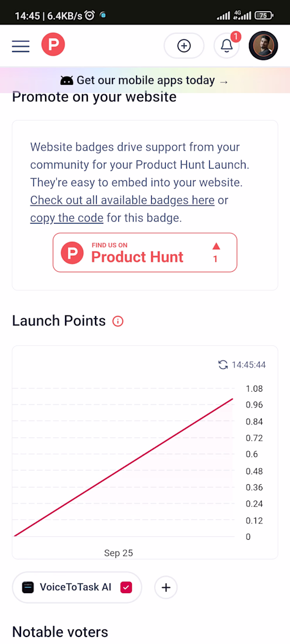Tap the Android icon in banner

click(67, 81)
